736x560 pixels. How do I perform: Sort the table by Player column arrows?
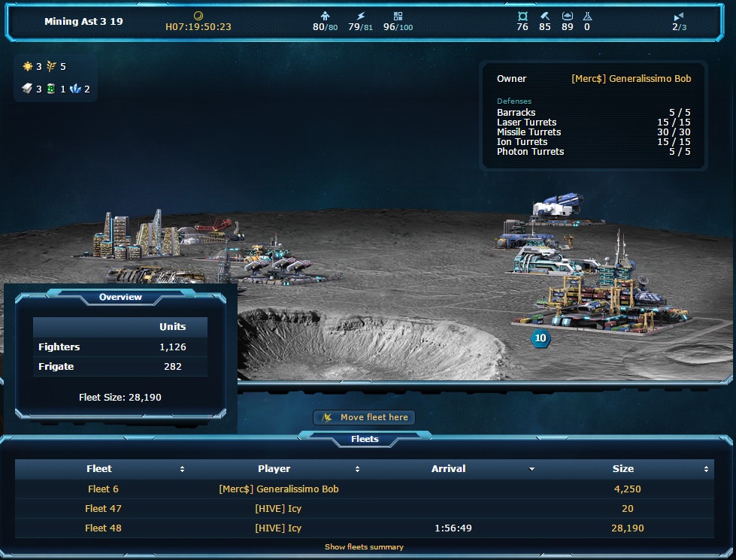click(x=357, y=469)
